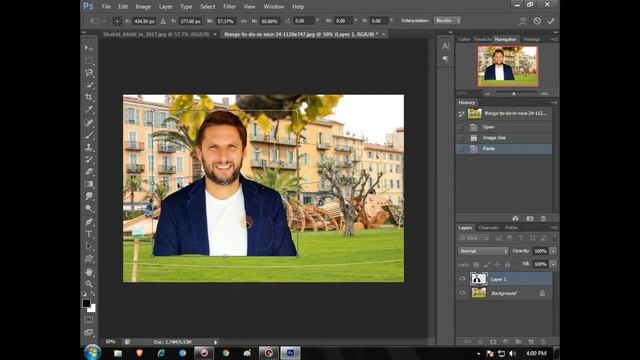Switch to the Shahid_Afridi document tab
The width and height of the screenshot is (640, 360).
tap(156, 34)
